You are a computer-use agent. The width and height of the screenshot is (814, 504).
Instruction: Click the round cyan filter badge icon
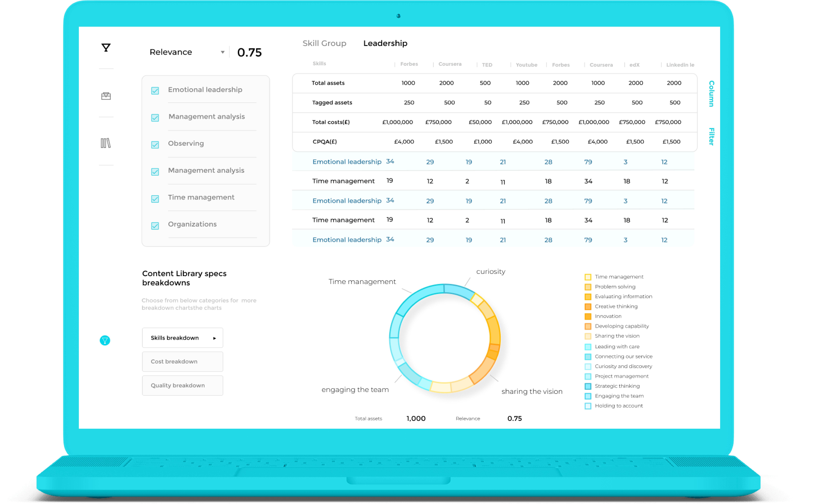coord(105,340)
